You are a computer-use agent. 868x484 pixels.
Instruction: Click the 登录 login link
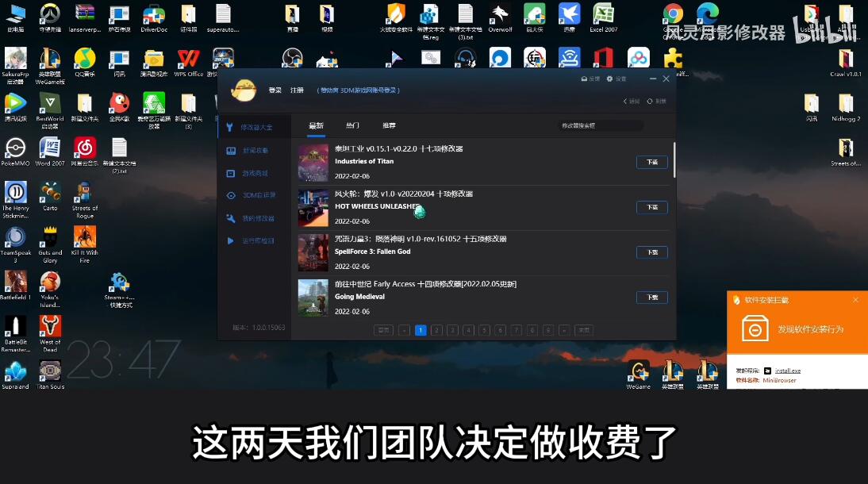tap(275, 90)
